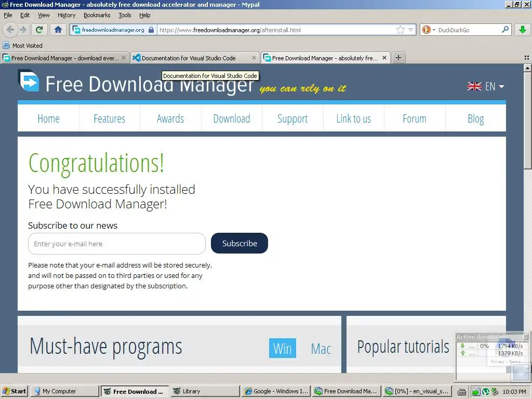This screenshot has height=399, width=532.
Task: Open the History menu
Action: (x=66, y=15)
